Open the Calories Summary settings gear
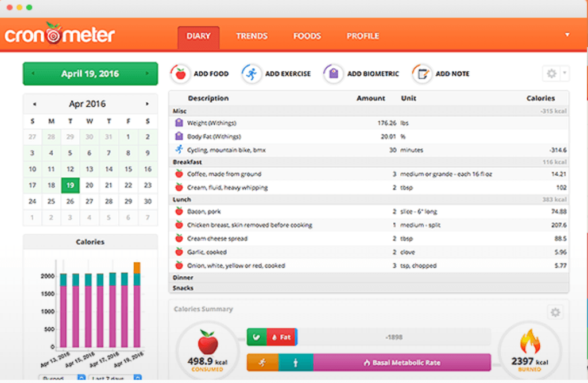Screen dimensions: 588x383 tap(555, 312)
